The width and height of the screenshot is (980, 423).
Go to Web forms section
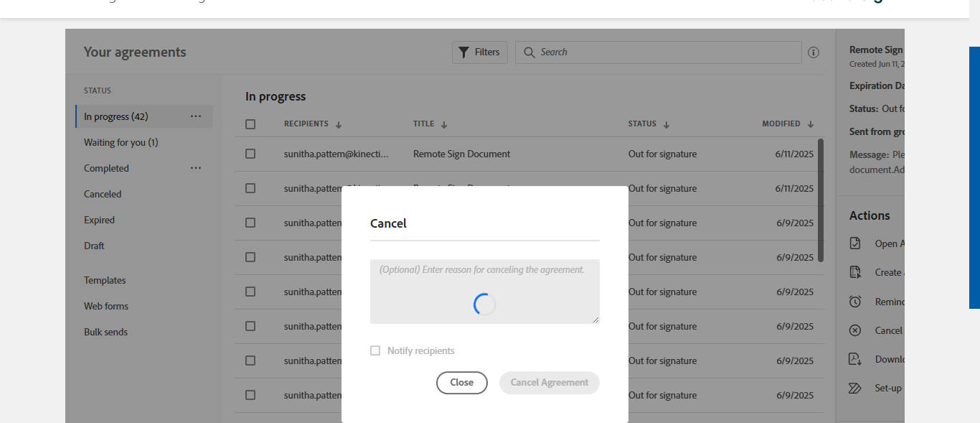pos(106,306)
